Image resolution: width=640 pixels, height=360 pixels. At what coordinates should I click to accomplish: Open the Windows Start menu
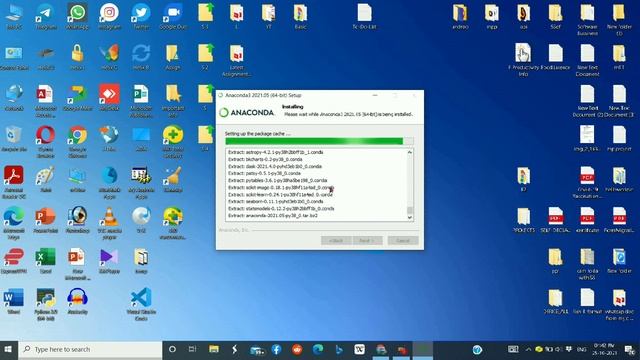click(x=9, y=349)
